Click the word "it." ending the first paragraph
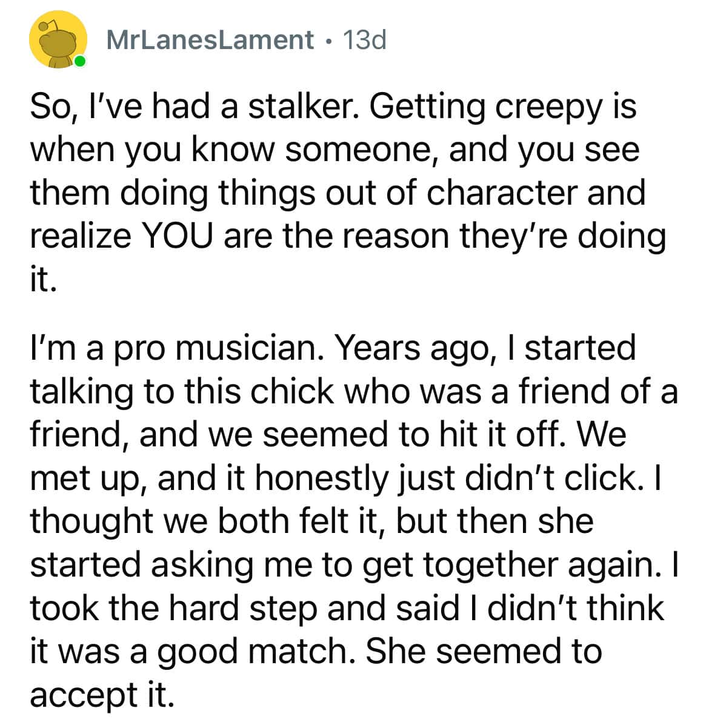 [43, 279]
